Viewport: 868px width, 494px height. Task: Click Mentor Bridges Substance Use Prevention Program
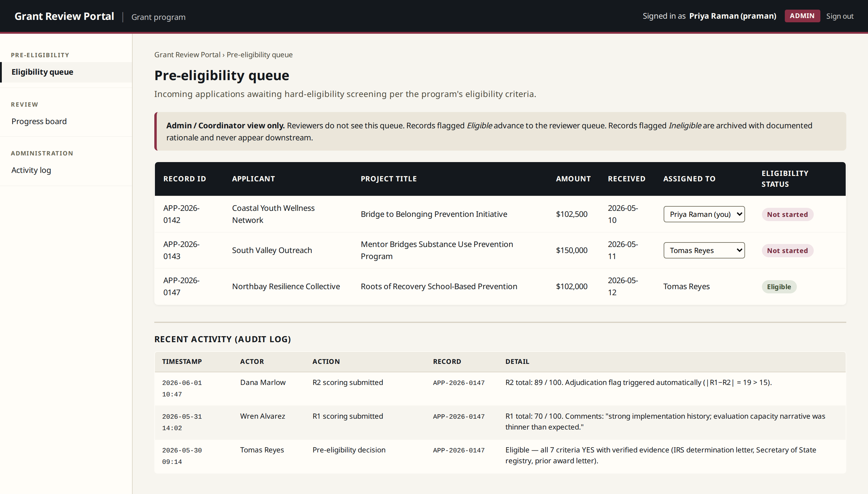437,250
